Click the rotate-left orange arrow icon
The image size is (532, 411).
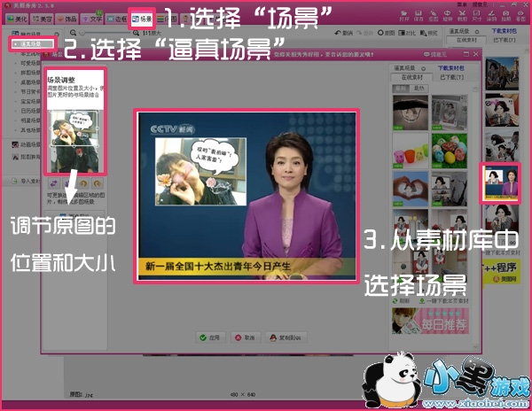(82, 183)
